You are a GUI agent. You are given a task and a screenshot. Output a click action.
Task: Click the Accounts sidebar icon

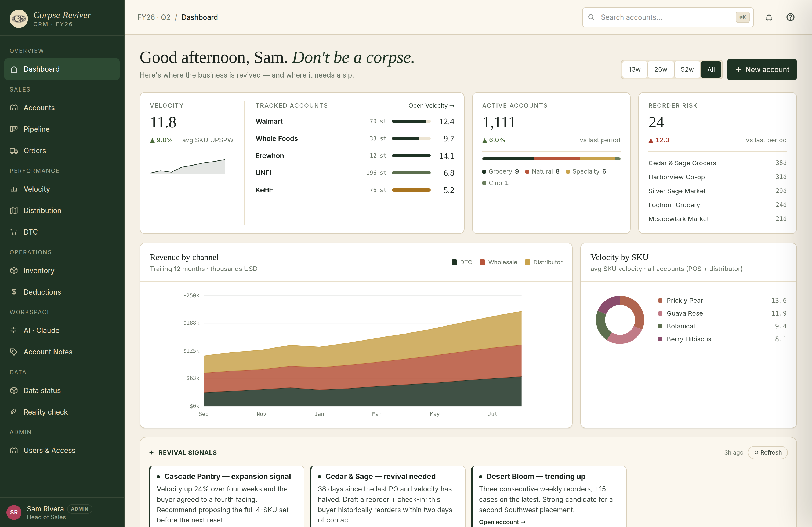(14, 108)
